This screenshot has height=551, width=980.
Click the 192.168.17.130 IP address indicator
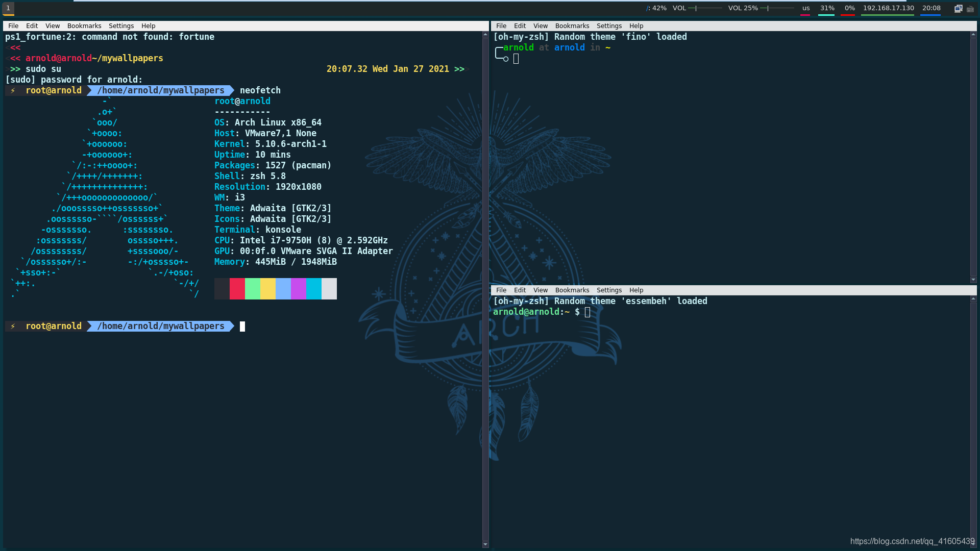point(888,8)
